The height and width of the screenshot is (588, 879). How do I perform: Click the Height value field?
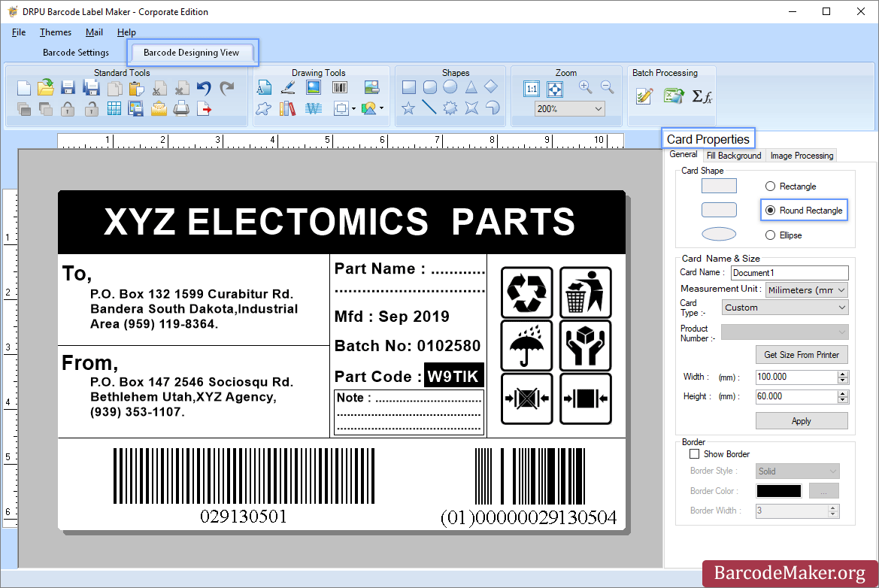pos(796,396)
